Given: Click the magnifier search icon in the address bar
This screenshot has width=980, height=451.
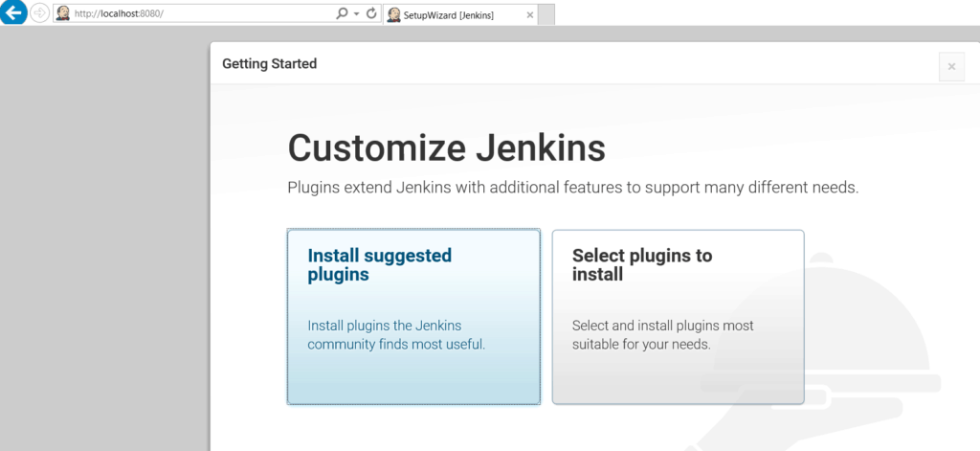Looking at the screenshot, I should [342, 13].
